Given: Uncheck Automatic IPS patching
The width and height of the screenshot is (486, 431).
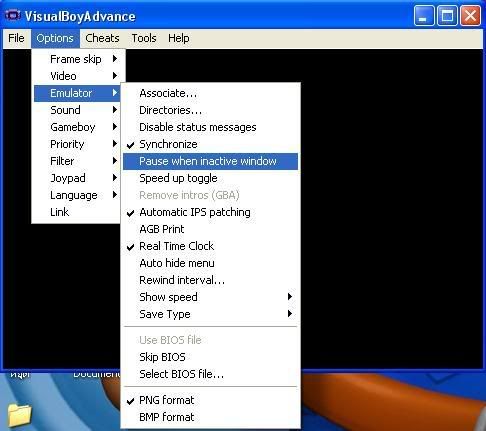Looking at the screenshot, I should coord(210,212).
